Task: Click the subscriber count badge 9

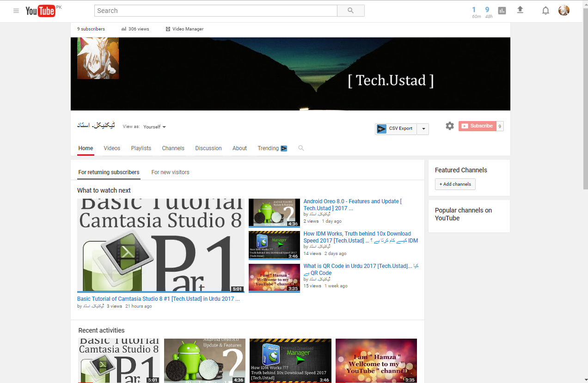Action: click(x=500, y=126)
